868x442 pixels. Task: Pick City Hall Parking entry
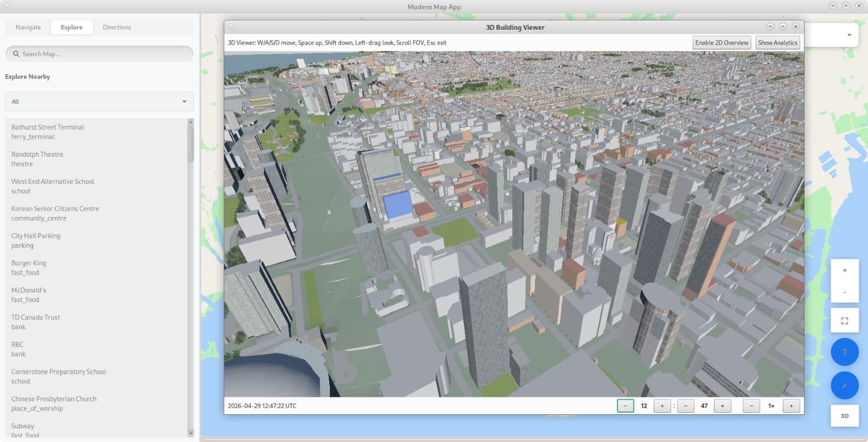97,240
